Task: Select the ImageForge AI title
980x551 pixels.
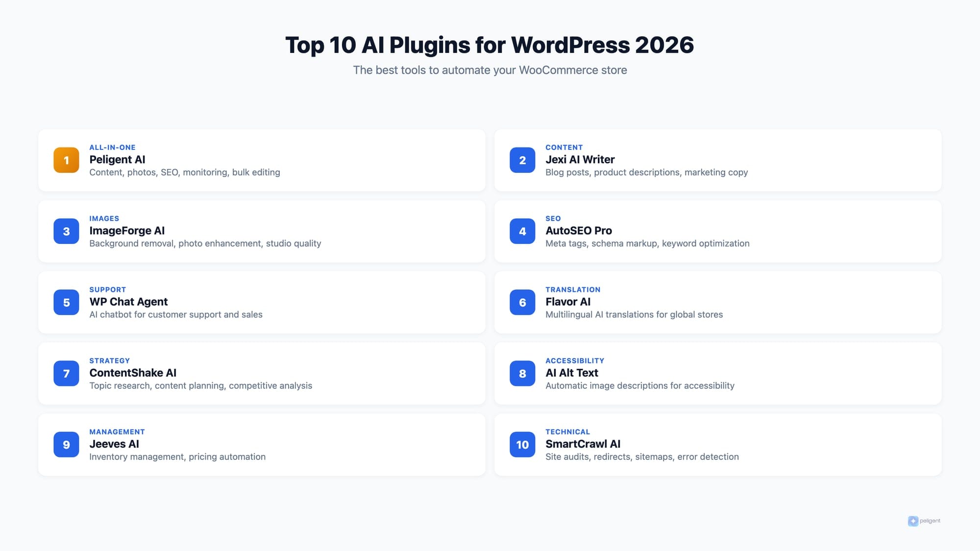Action: [x=127, y=231]
